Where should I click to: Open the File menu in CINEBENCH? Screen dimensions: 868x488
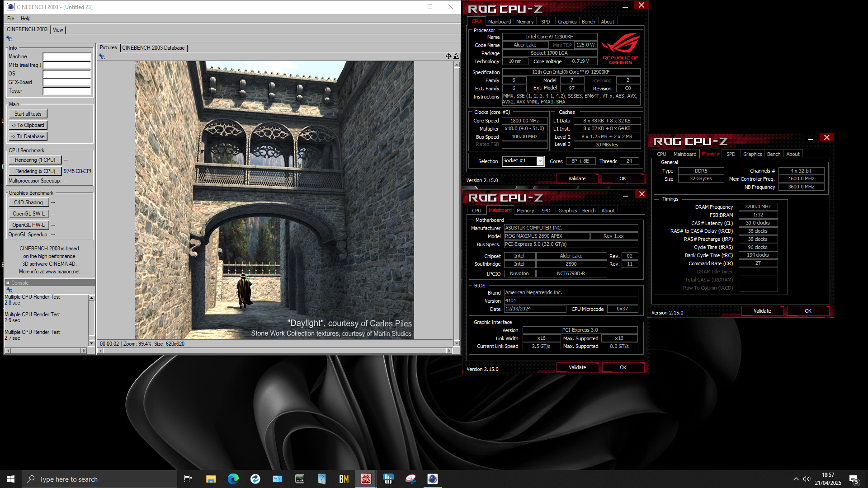point(11,19)
